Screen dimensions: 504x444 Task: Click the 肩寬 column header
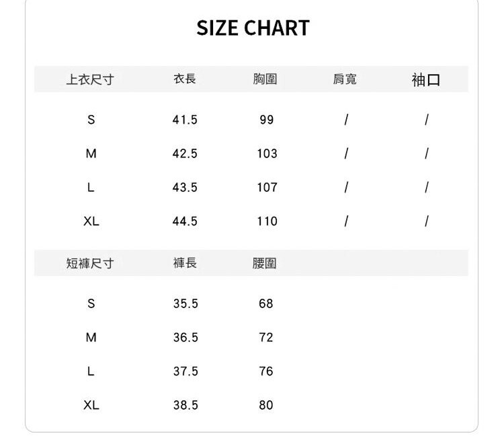click(345, 79)
